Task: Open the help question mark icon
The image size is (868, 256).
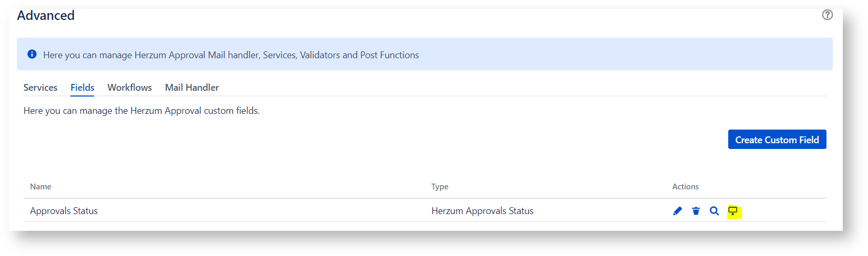Action: (x=827, y=15)
